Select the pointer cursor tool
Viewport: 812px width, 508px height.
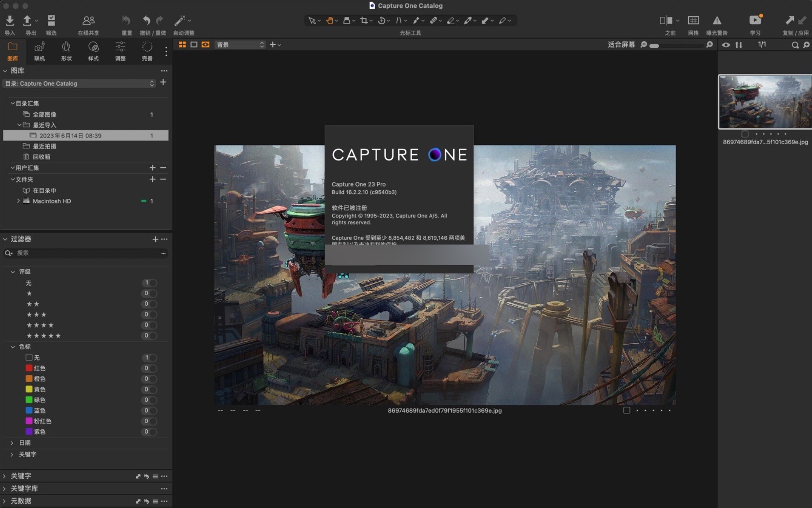(312, 20)
